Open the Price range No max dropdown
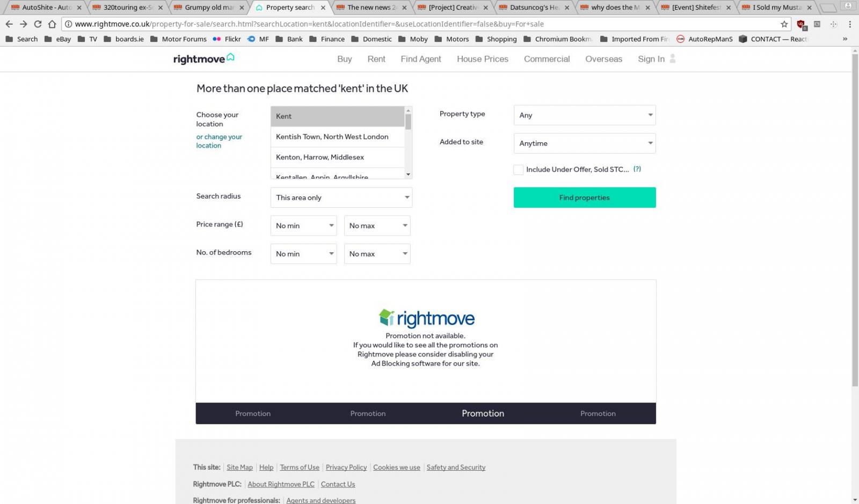Image resolution: width=859 pixels, height=504 pixels. [x=377, y=225]
